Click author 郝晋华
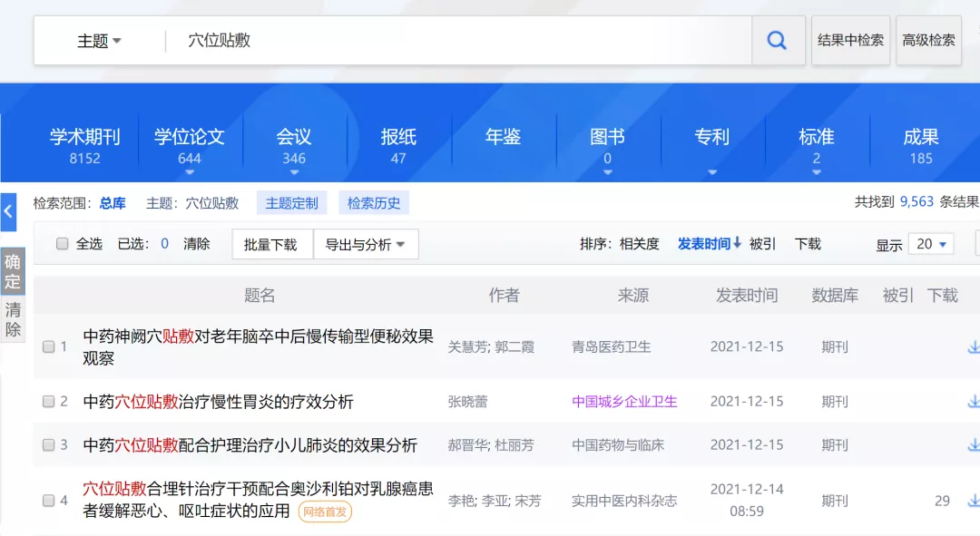The width and height of the screenshot is (980, 536). click(x=467, y=445)
